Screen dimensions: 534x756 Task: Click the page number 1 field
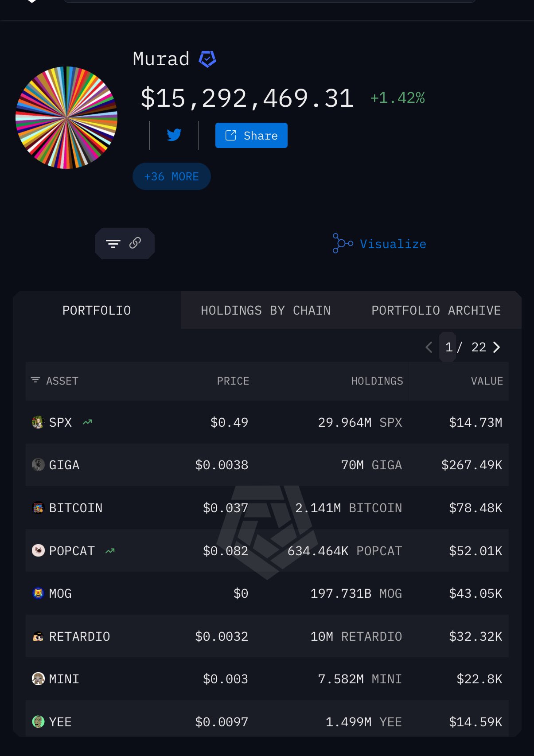click(448, 347)
